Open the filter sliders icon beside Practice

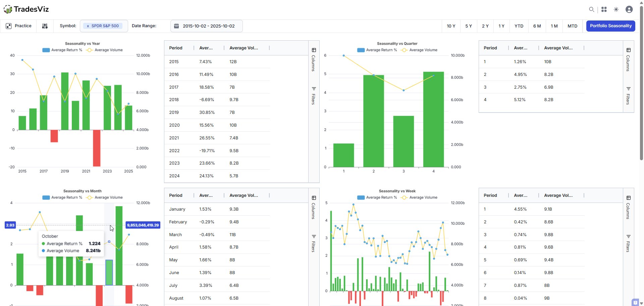coord(45,26)
